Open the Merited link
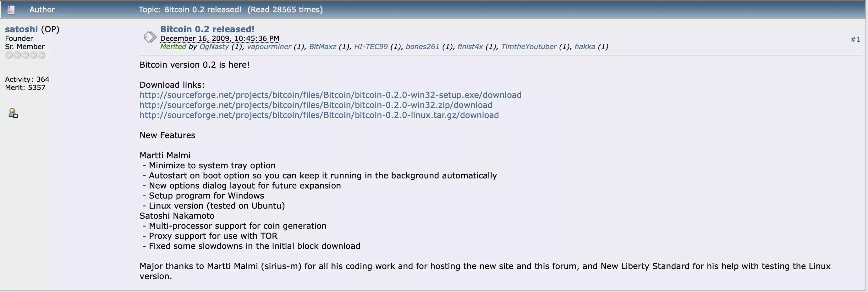Image resolution: width=868 pixels, height=292 pixels. click(173, 47)
